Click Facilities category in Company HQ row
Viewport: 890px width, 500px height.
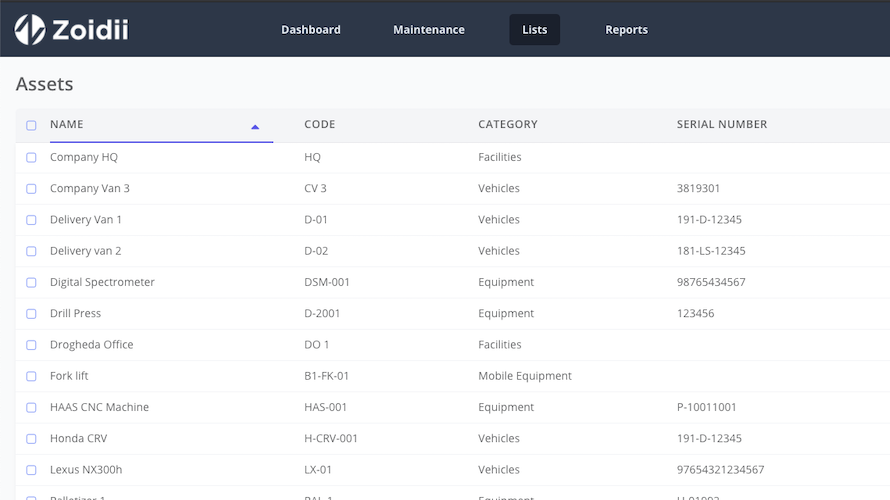pos(499,157)
